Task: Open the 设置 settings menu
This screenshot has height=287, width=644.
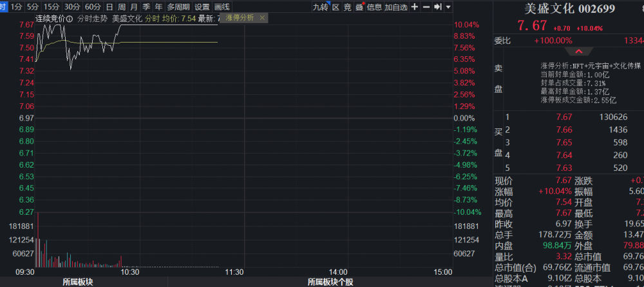Action: point(202,7)
